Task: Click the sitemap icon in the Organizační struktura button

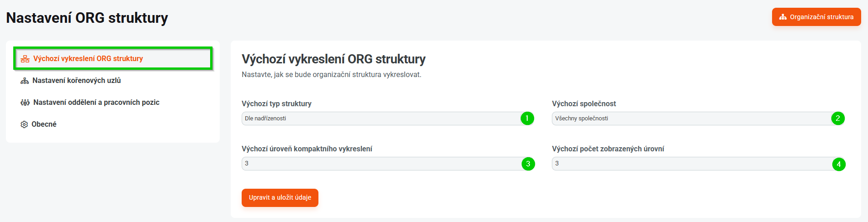Action: click(783, 17)
